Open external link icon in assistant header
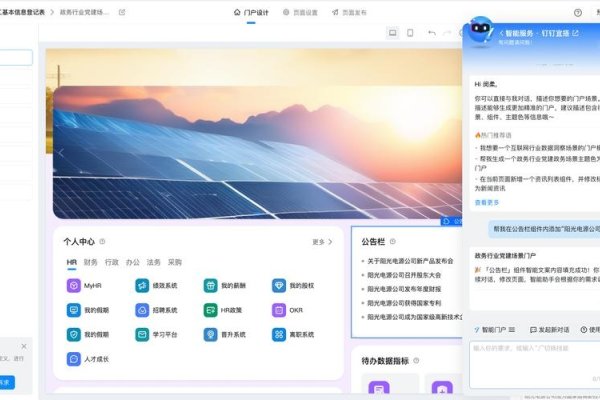This screenshot has width=600, height=400. pyautogui.click(x=575, y=33)
